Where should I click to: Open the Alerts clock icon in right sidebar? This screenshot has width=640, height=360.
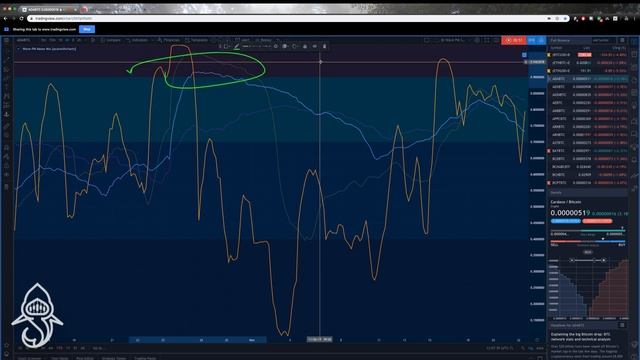click(634, 54)
